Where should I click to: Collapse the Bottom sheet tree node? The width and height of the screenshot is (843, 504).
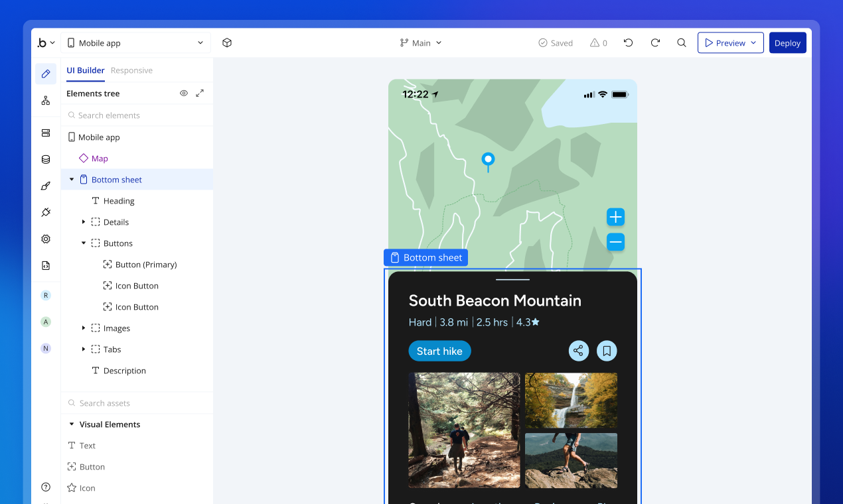click(x=72, y=180)
